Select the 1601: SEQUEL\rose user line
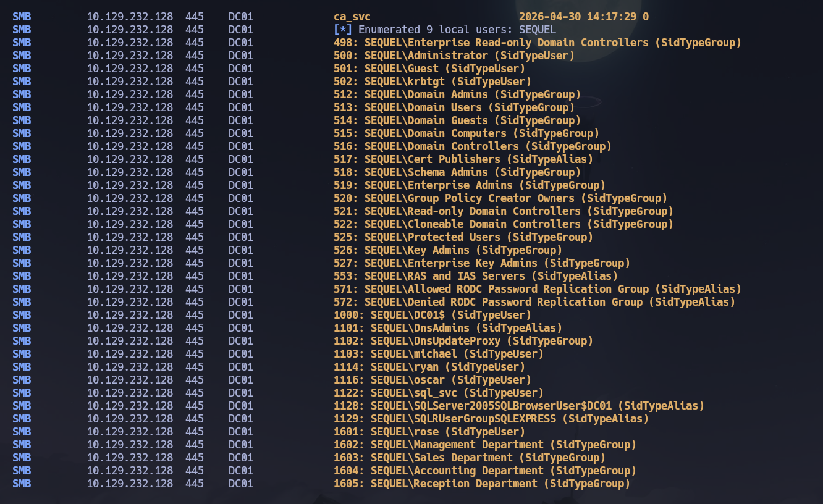Image resolution: width=823 pixels, height=504 pixels. (x=429, y=432)
